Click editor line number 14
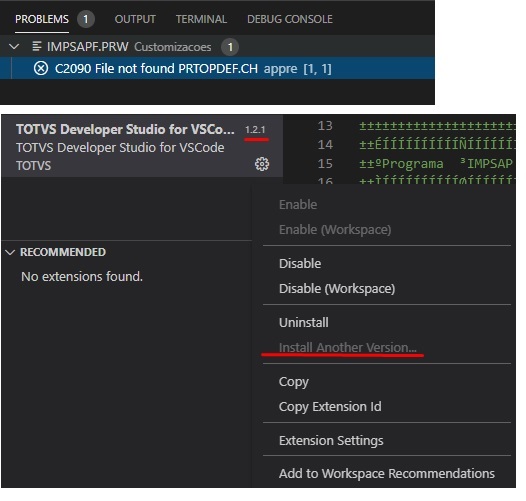 (x=325, y=145)
